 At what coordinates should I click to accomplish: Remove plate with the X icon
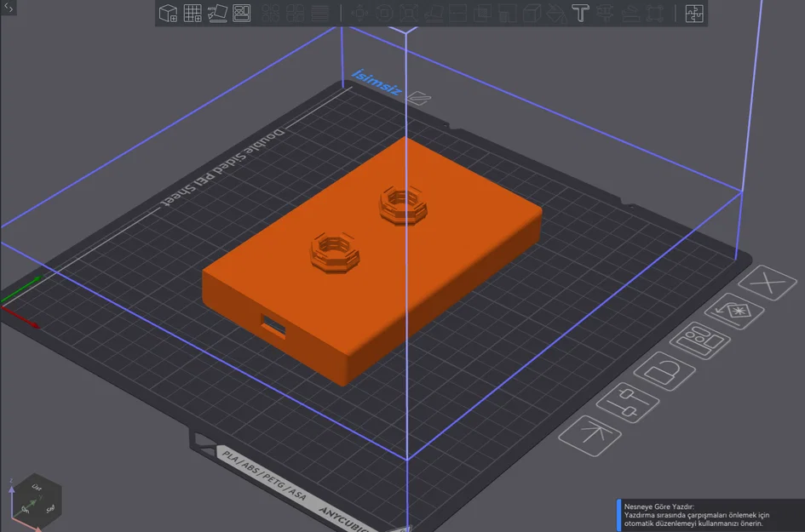768,283
